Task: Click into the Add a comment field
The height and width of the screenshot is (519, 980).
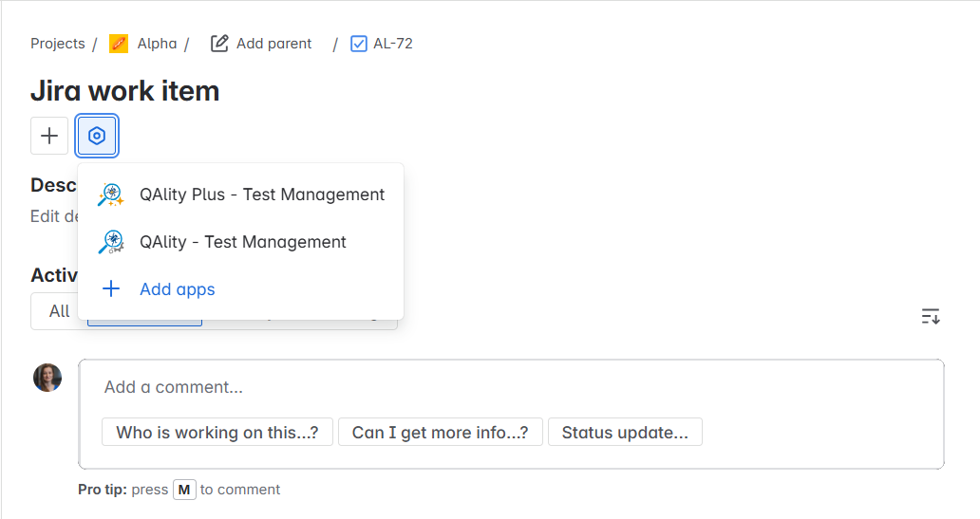Action: pyautogui.click(x=511, y=387)
